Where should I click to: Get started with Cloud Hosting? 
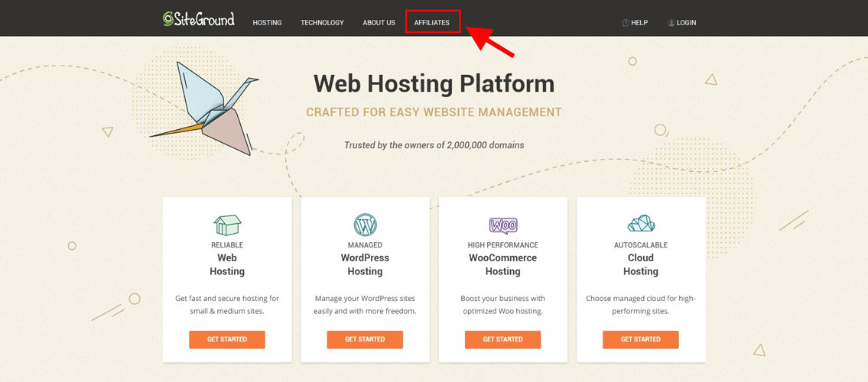click(640, 339)
